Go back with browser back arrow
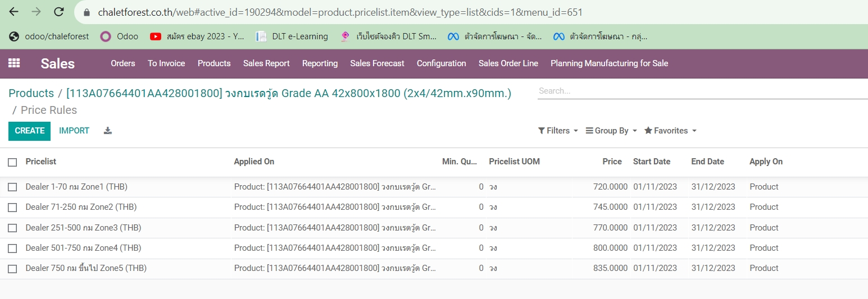 tap(14, 12)
